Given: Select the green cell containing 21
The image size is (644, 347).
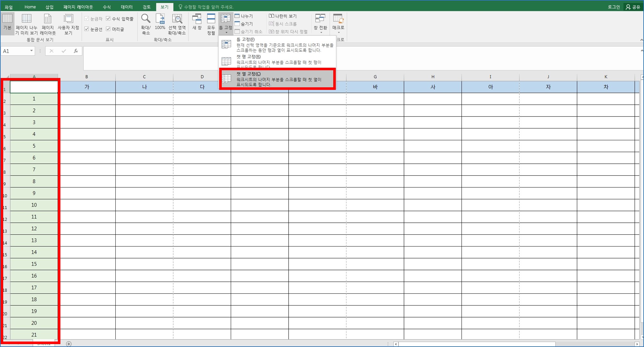Looking at the screenshot, I should [34, 335].
